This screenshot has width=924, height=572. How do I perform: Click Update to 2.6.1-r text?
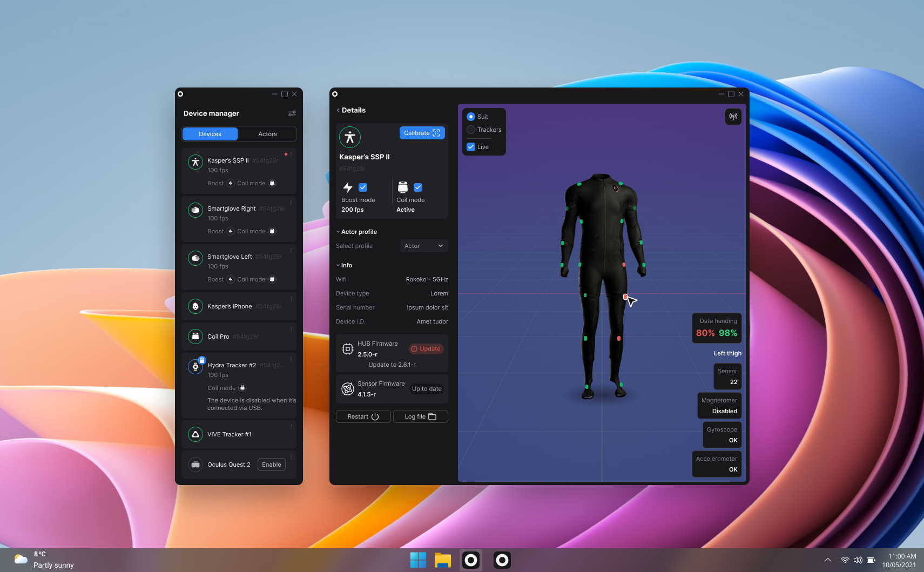[x=392, y=365]
